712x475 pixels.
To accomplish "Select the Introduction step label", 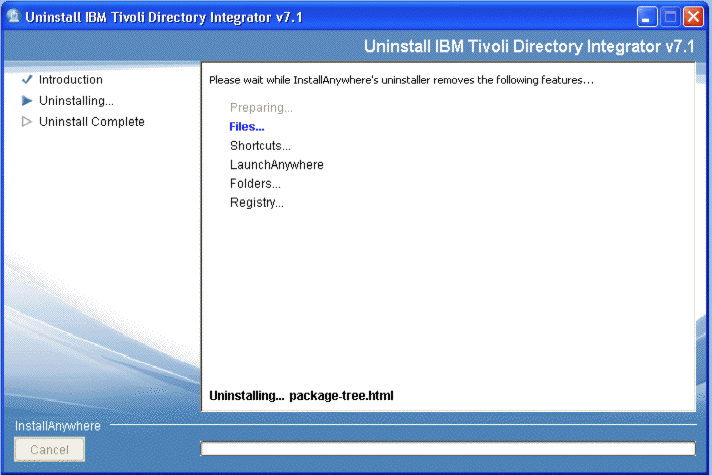I will [71, 79].
